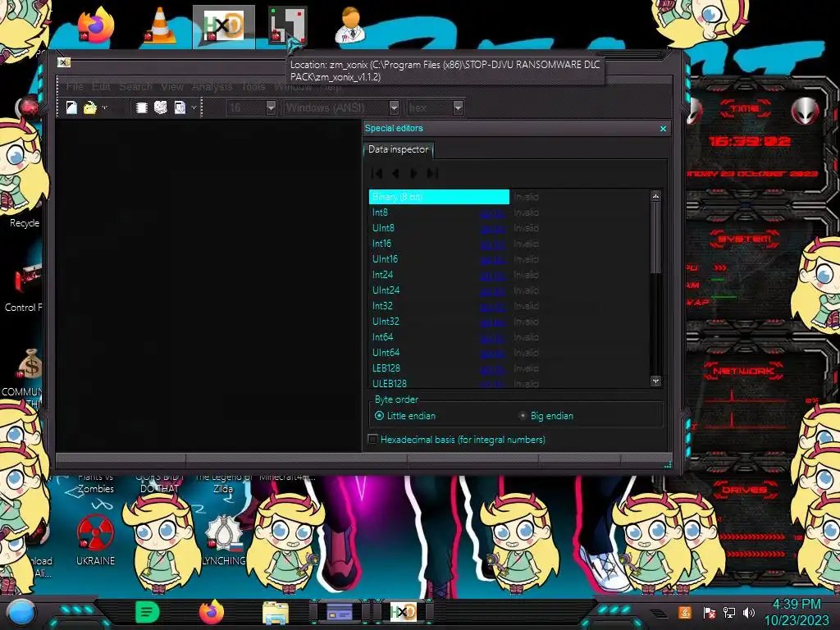The width and height of the screenshot is (840, 630).
Task: Click the HxD taskbar button
Action: [x=403, y=612]
